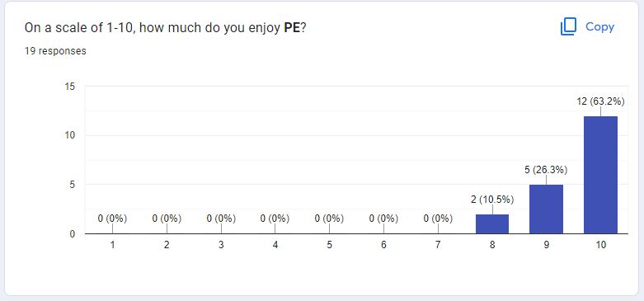Screen dimensions: 644x301
Task: Click the 5 (26.3%) data label
Action: click(546, 171)
